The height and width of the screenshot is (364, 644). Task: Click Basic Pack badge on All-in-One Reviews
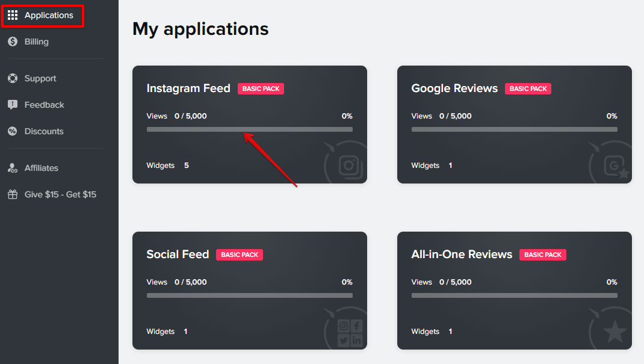click(542, 255)
